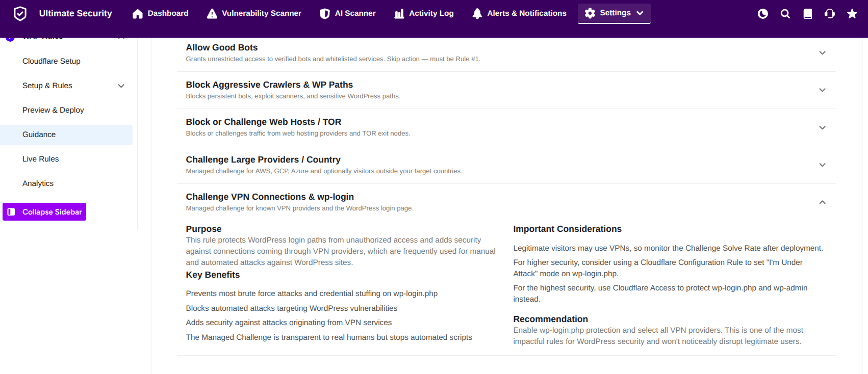Toggle the dark mode icon

click(x=763, y=14)
